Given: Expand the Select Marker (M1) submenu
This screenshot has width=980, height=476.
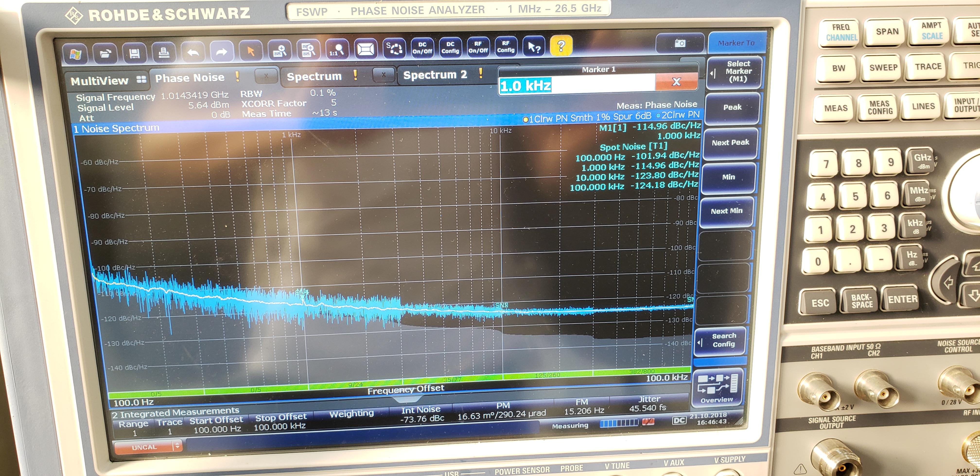Looking at the screenshot, I should coord(734,72).
